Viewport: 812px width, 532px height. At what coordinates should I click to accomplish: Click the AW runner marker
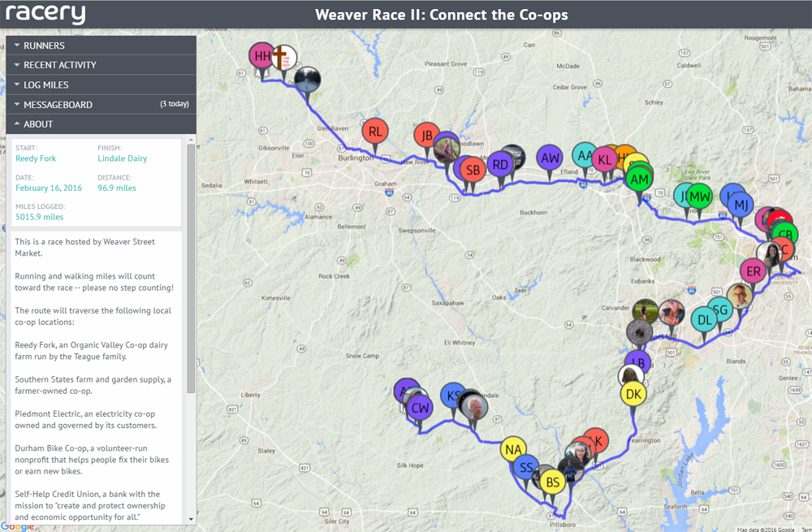coord(550,158)
